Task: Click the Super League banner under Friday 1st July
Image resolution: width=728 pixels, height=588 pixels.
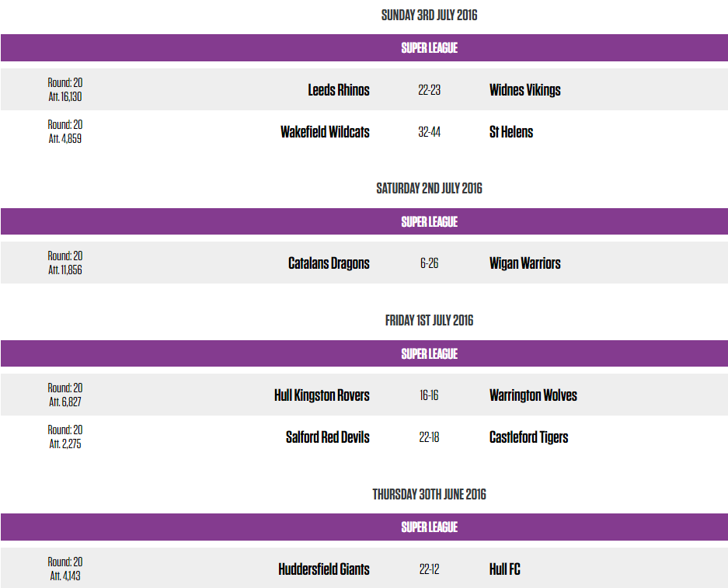Action: point(429,354)
